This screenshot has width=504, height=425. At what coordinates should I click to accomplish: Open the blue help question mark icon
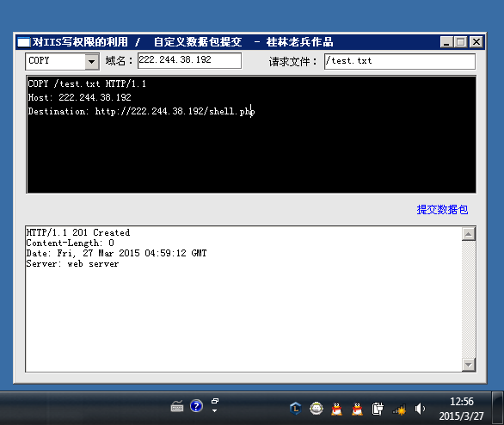tap(196, 406)
